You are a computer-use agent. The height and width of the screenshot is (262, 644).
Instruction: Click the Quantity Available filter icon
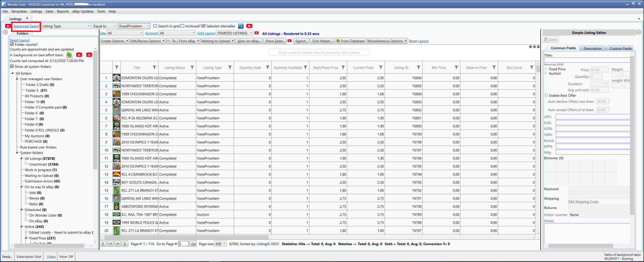coord(305,67)
